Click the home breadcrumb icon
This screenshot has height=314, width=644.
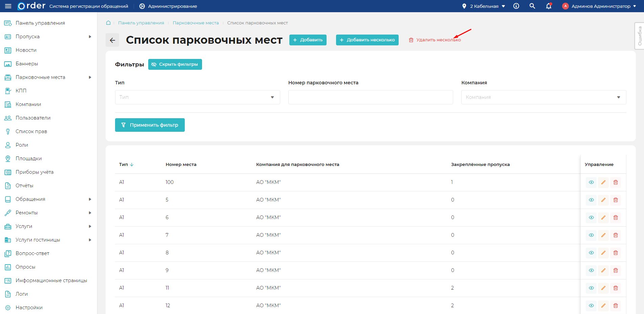coord(108,23)
